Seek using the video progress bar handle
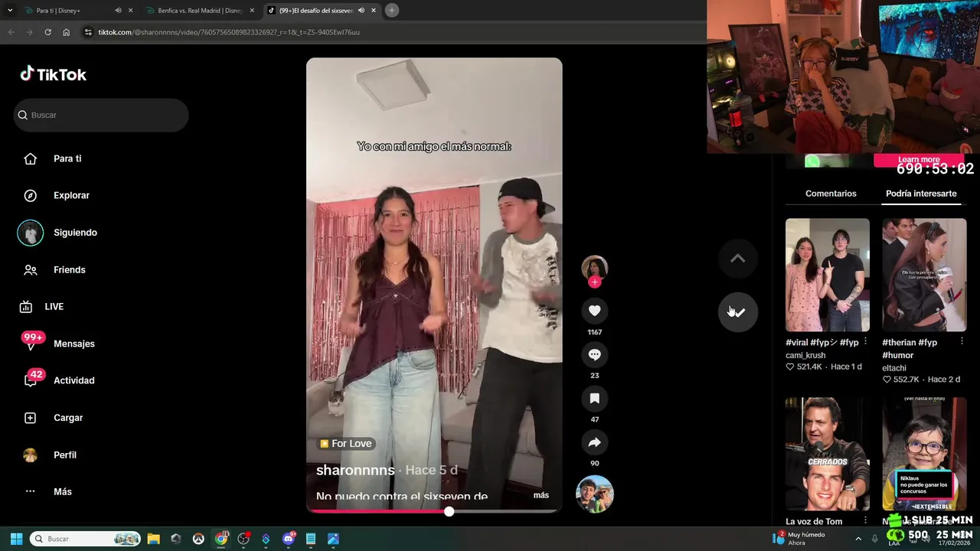Viewport: 980px width, 551px height. pyautogui.click(x=449, y=511)
